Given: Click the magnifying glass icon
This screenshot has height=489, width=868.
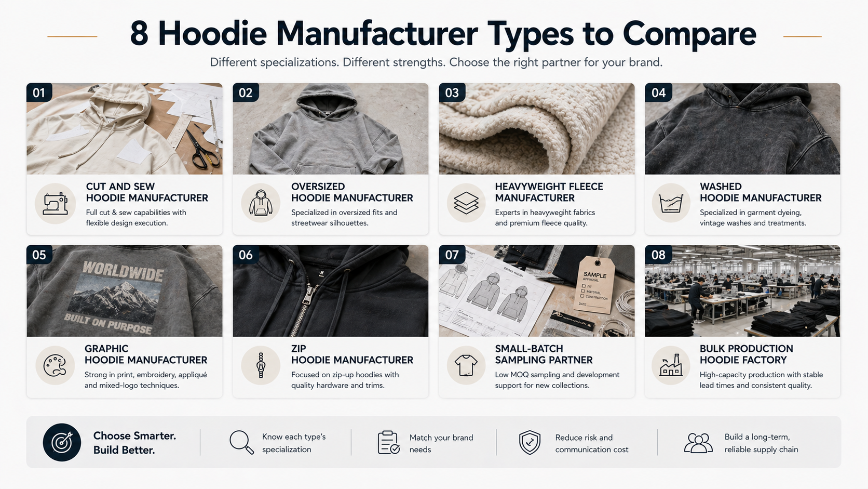Looking at the screenshot, I should 241,442.
